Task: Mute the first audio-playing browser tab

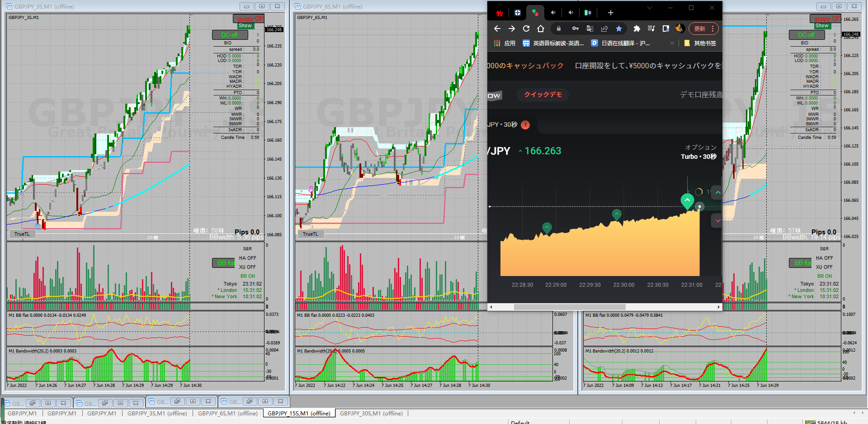Action: 553,13
